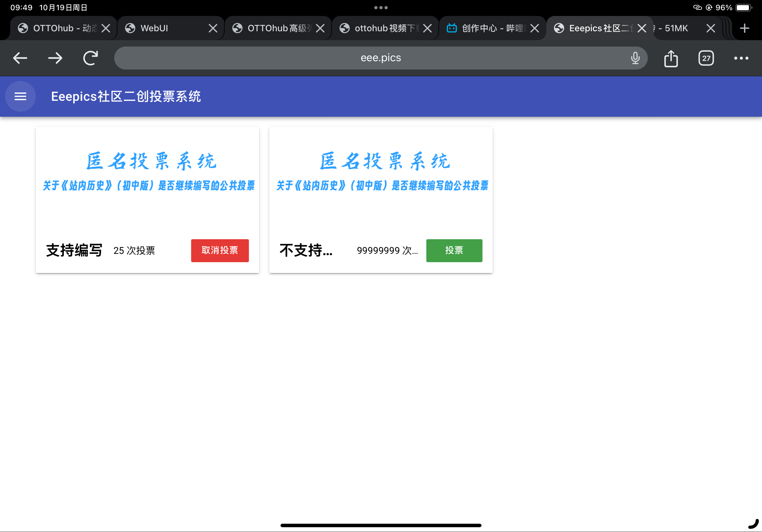The height and width of the screenshot is (532, 762).
Task: Open the share sheet icon
Action: (671, 59)
